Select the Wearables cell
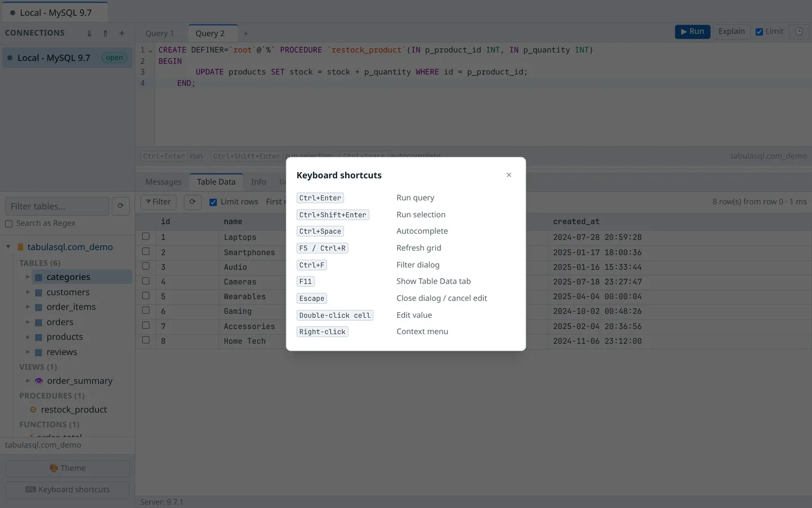The width and height of the screenshot is (812, 508). [x=245, y=296]
